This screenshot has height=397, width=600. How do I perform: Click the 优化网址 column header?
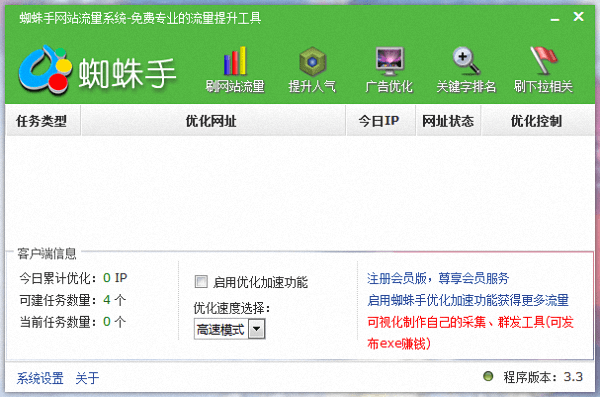(x=213, y=121)
